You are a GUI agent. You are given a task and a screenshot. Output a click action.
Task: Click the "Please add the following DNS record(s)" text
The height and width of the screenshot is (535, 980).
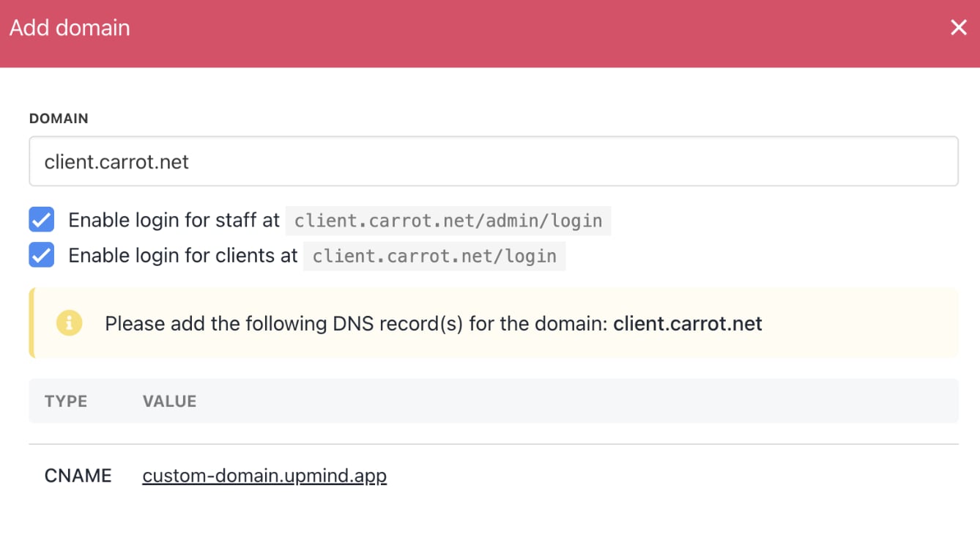(x=284, y=323)
